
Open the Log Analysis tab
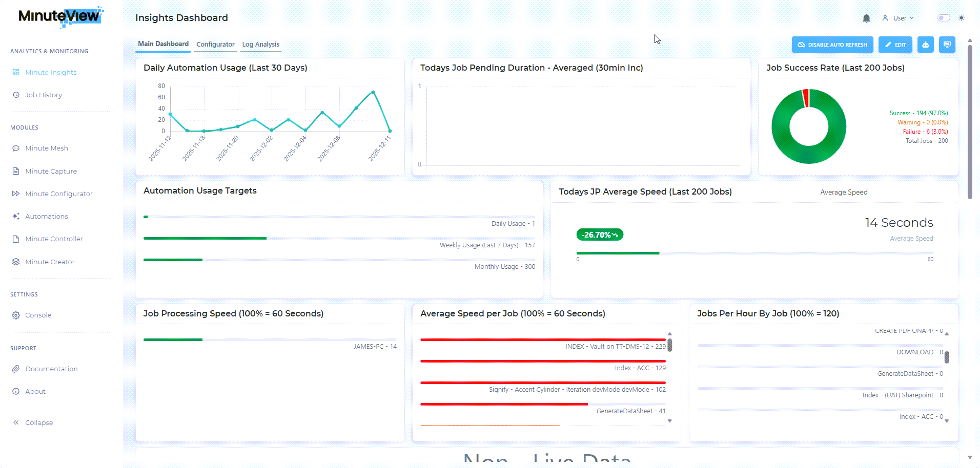point(260,44)
